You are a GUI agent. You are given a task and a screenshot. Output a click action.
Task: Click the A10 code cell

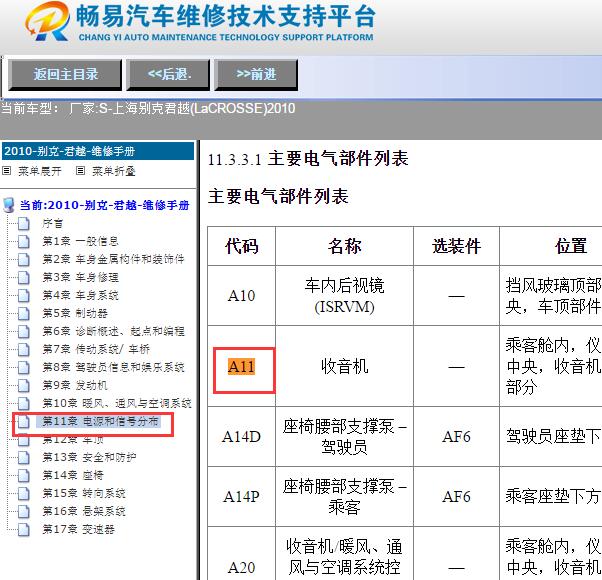[x=241, y=296]
